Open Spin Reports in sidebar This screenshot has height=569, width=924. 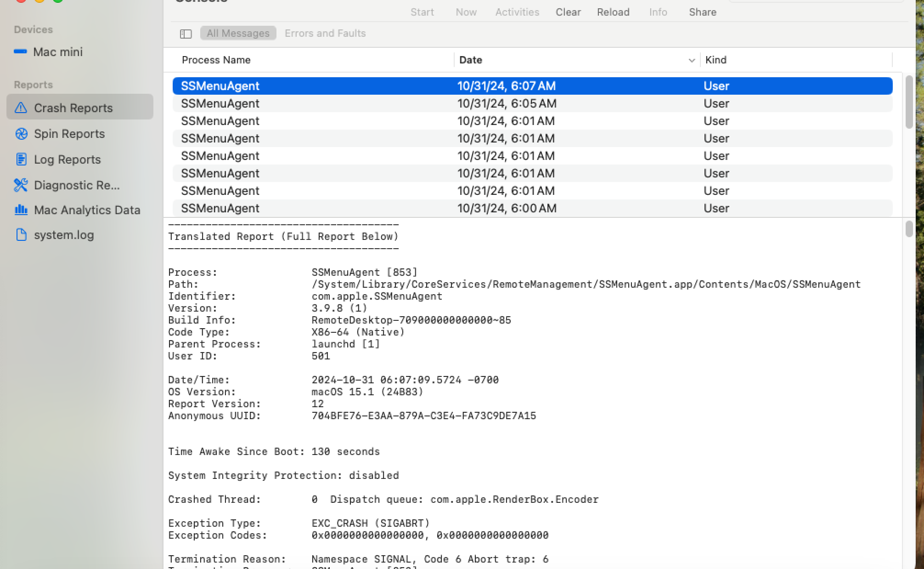click(x=69, y=134)
